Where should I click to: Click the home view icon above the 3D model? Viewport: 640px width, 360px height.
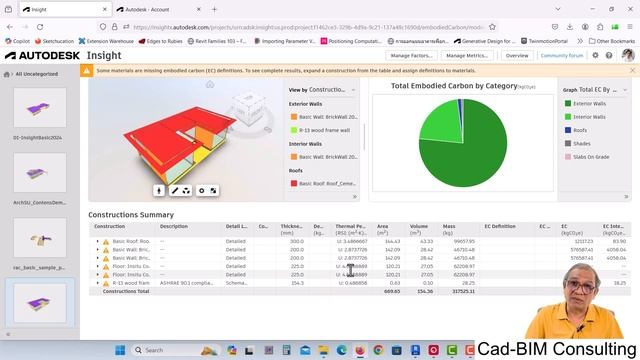[x=210, y=84]
